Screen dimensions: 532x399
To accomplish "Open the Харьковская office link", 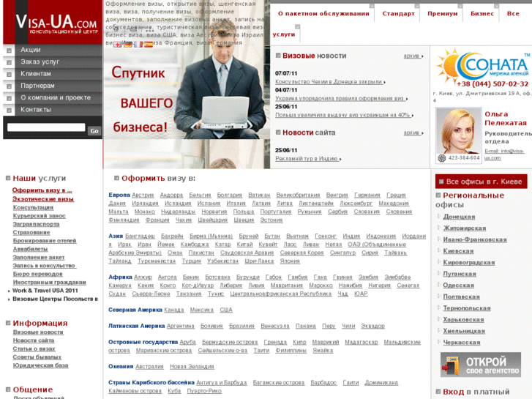I will pyautogui.click(x=463, y=319).
